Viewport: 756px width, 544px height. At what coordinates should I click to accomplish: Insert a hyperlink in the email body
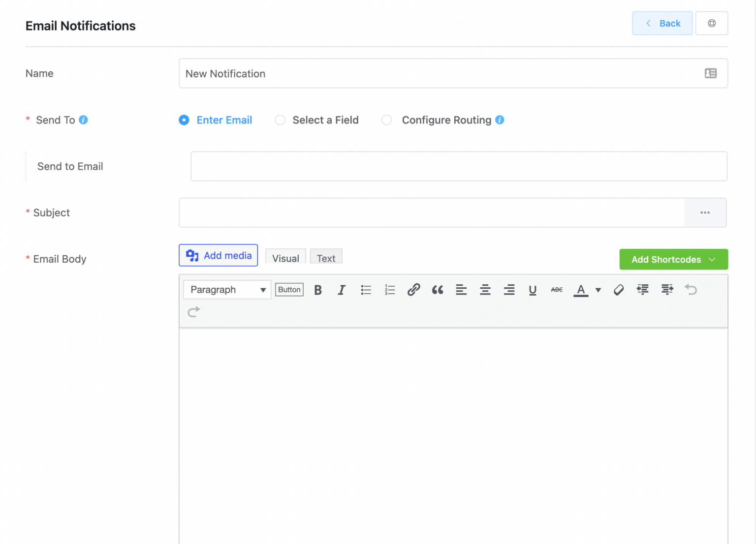point(413,290)
